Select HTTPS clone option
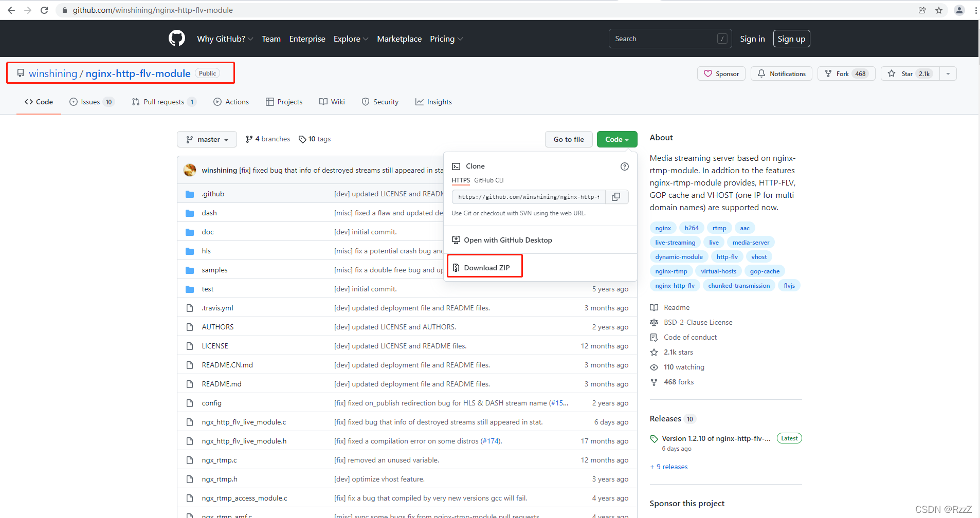The height and width of the screenshot is (518, 980). tap(461, 180)
